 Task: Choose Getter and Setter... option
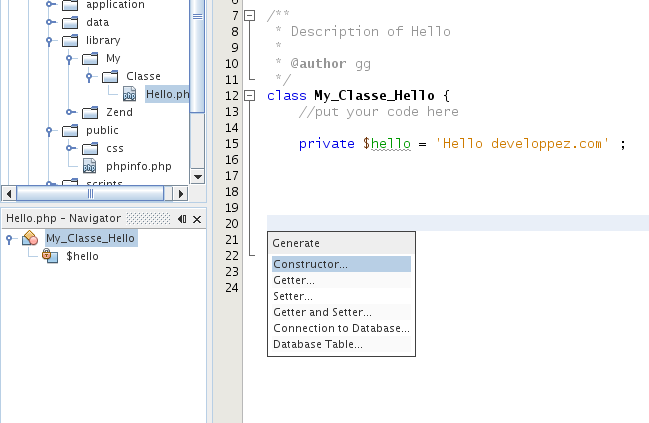tap(322, 313)
